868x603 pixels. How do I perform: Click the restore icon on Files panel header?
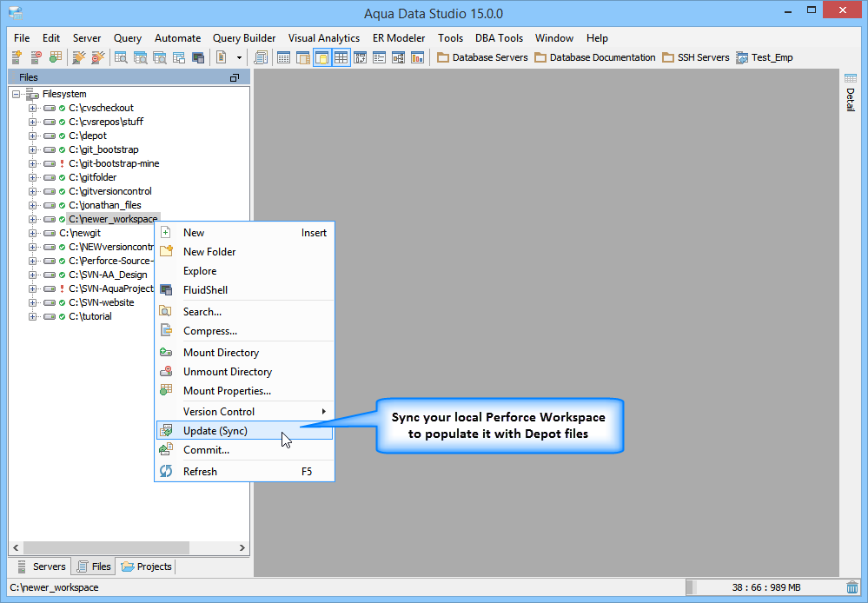(x=235, y=77)
